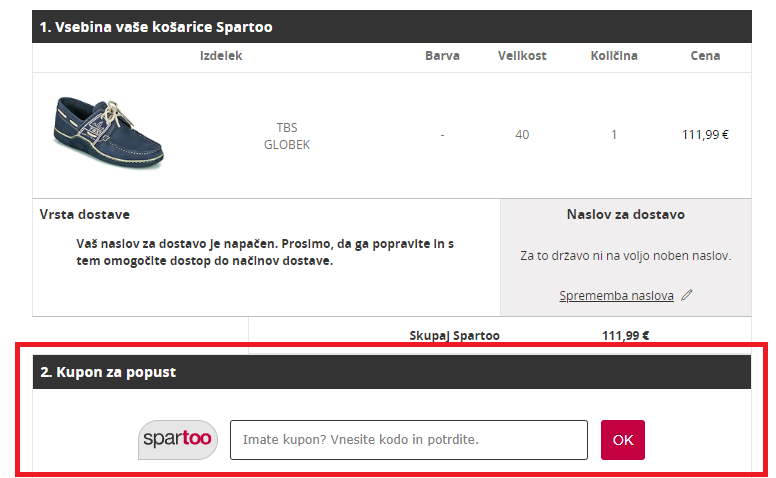The image size is (776, 478).
Task: Open the blue boat shoe product image
Action: click(109, 133)
